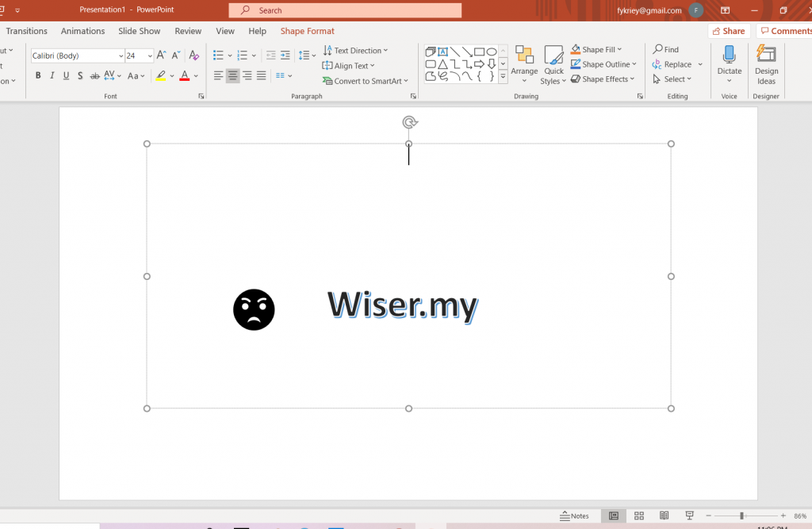Open Align Text dropdown

tap(349, 66)
